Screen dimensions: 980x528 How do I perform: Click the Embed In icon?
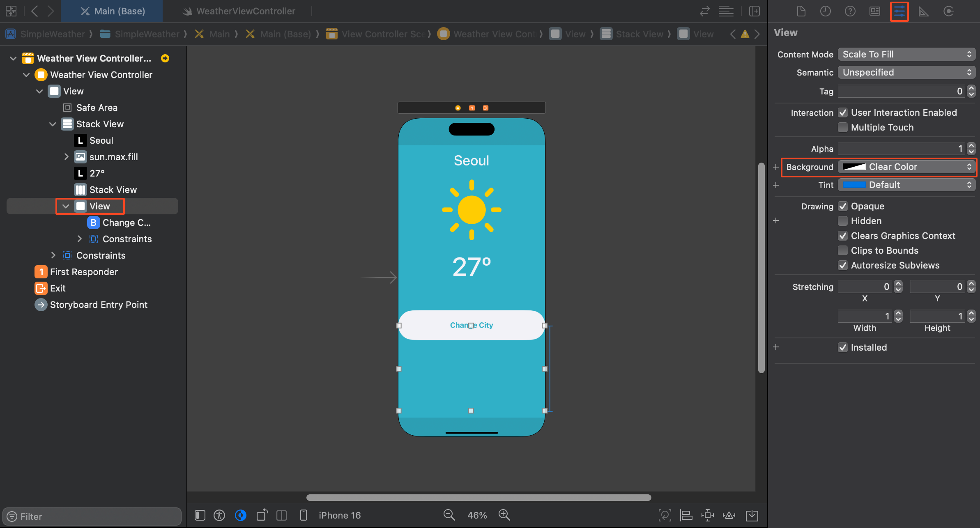pos(752,515)
